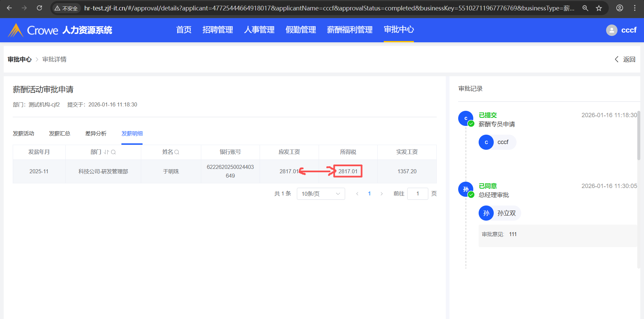Open 假勤管理 in the top navigation
The width and height of the screenshot is (644, 319).
pyautogui.click(x=301, y=30)
